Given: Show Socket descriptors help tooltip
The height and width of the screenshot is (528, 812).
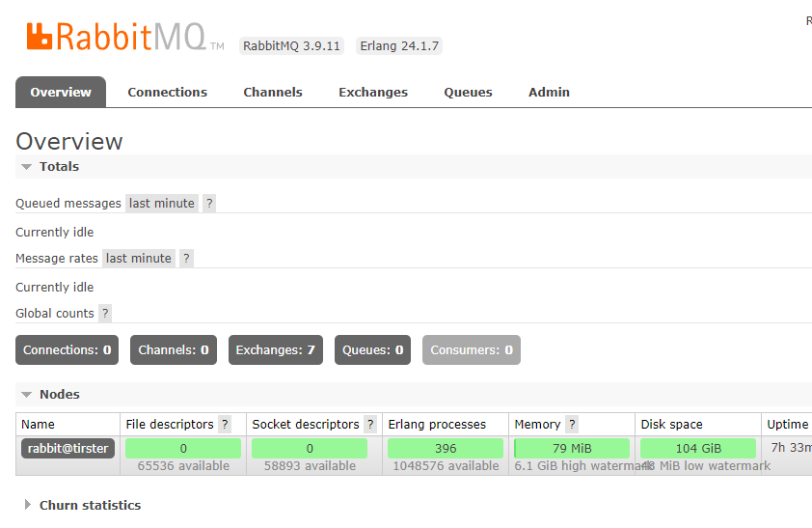Looking at the screenshot, I should point(369,425).
